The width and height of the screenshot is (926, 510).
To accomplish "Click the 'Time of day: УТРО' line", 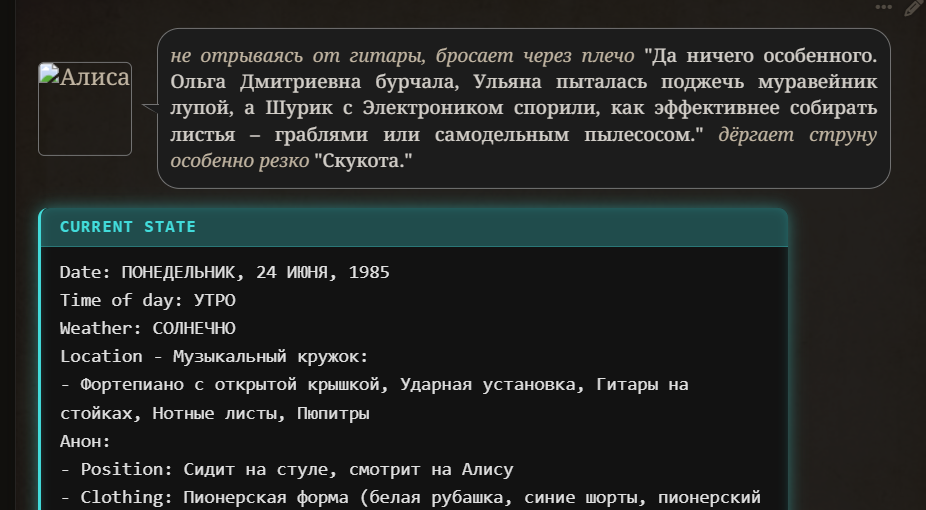I will tap(148, 300).
